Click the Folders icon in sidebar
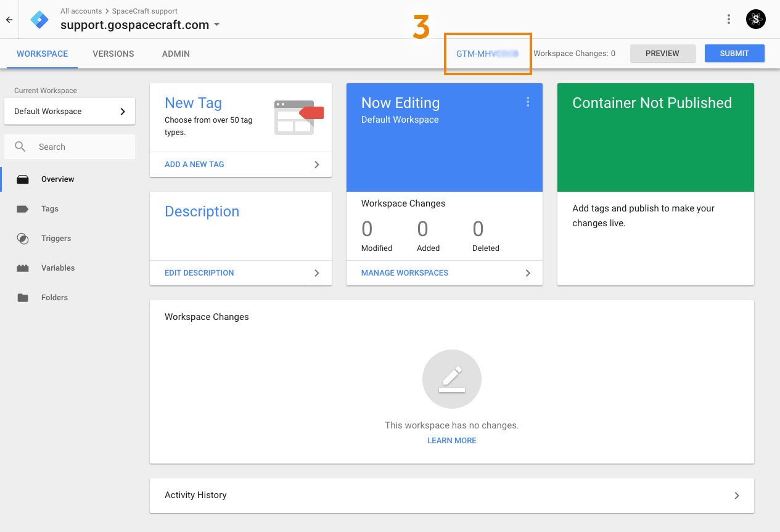This screenshot has height=532, width=780. click(23, 298)
